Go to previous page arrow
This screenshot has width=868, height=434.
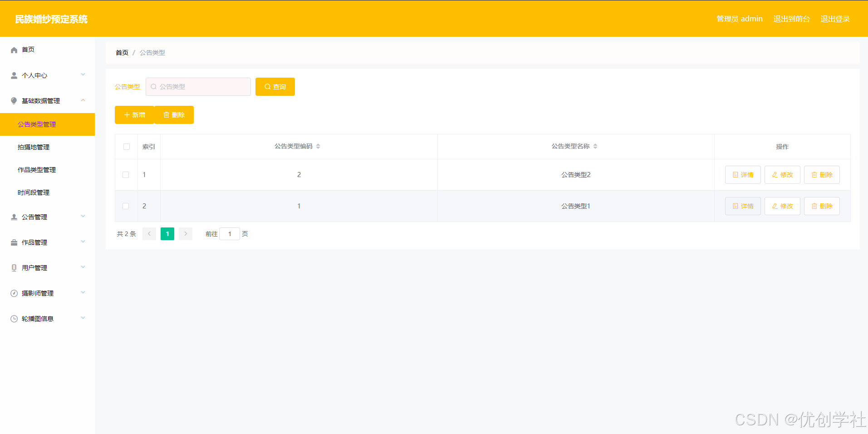149,234
